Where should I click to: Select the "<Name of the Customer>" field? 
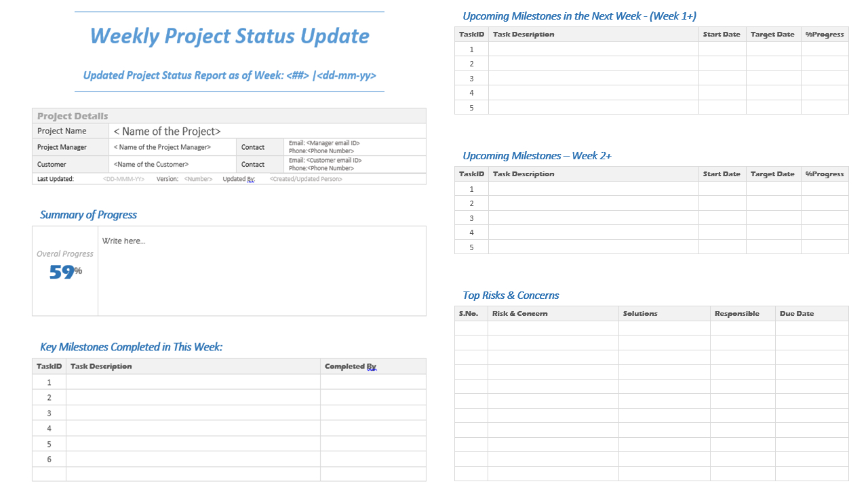pos(153,164)
